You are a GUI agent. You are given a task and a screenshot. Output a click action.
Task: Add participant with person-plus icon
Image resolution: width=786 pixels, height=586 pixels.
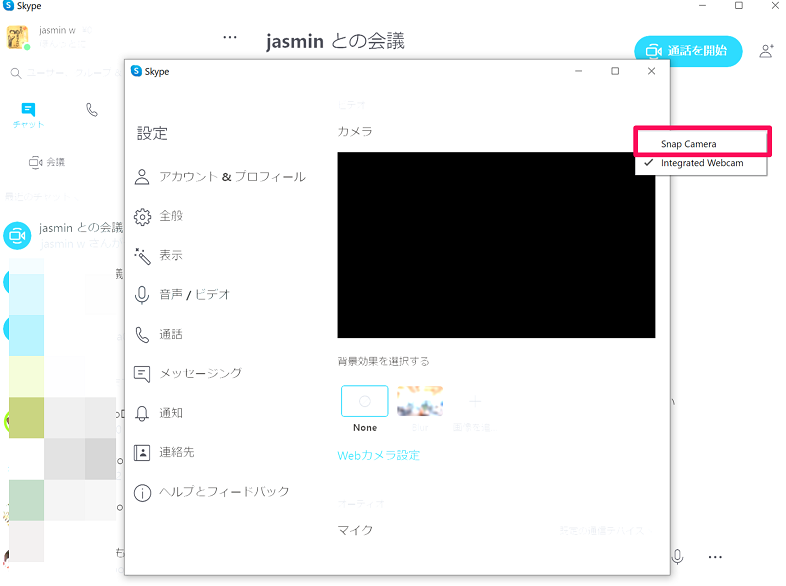[x=766, y=51]
